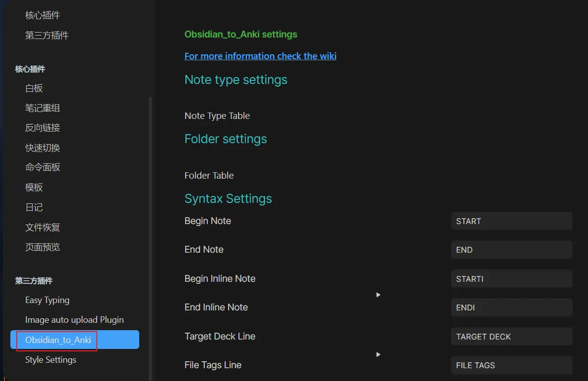Image resolution: width=588 pixels, height=381 pixels.
Task: Click the Note Type Table label
Action: point(217,115)
